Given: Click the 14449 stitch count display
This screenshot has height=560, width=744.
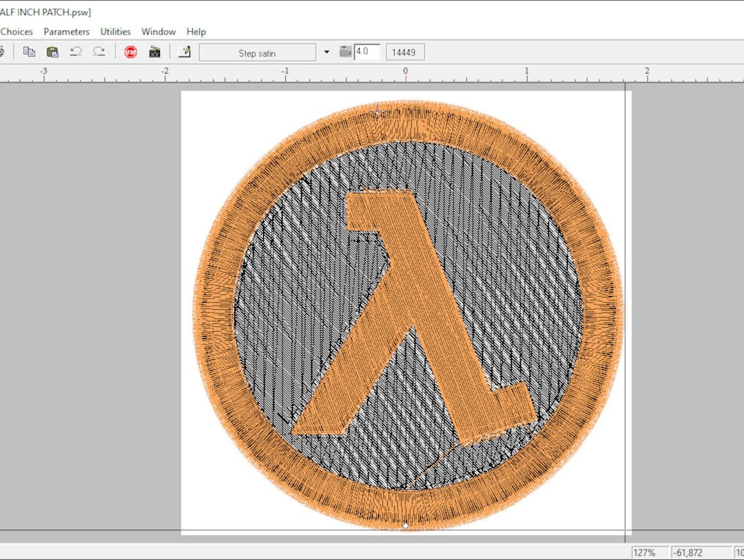Looking at the screenshot, I should coord(405,52).
